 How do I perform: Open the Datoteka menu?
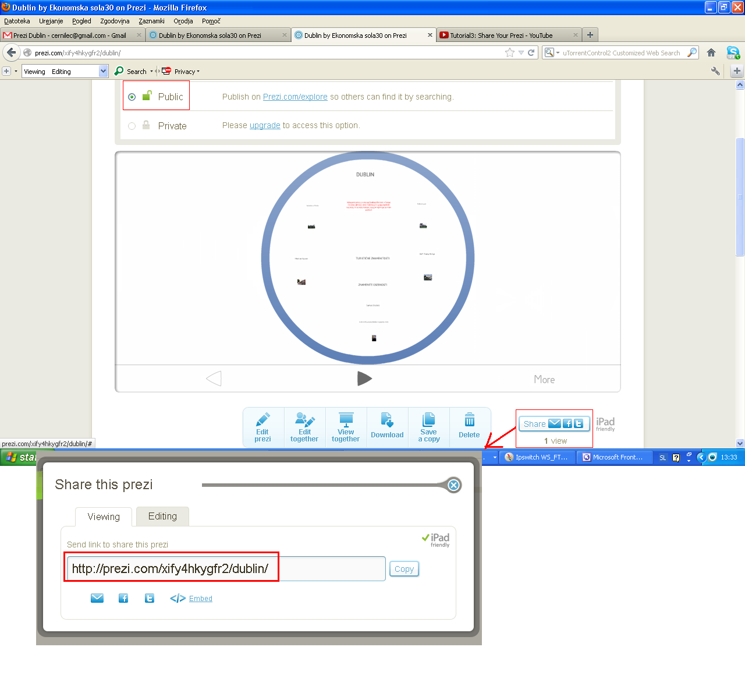click(17, 21)
